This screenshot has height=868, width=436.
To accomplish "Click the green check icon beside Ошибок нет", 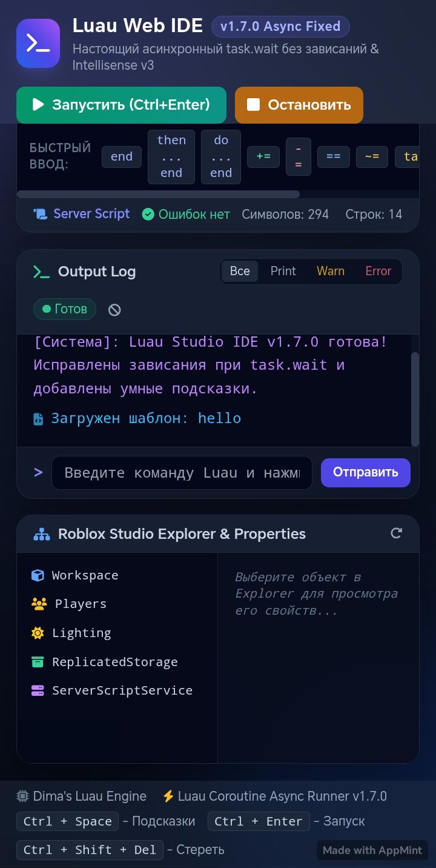I will click(x=148, y=215).
